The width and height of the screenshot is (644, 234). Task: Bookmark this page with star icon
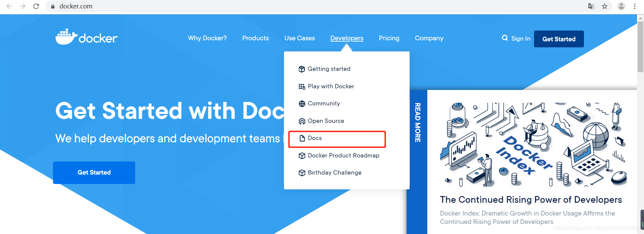click(x=604, y=6)
